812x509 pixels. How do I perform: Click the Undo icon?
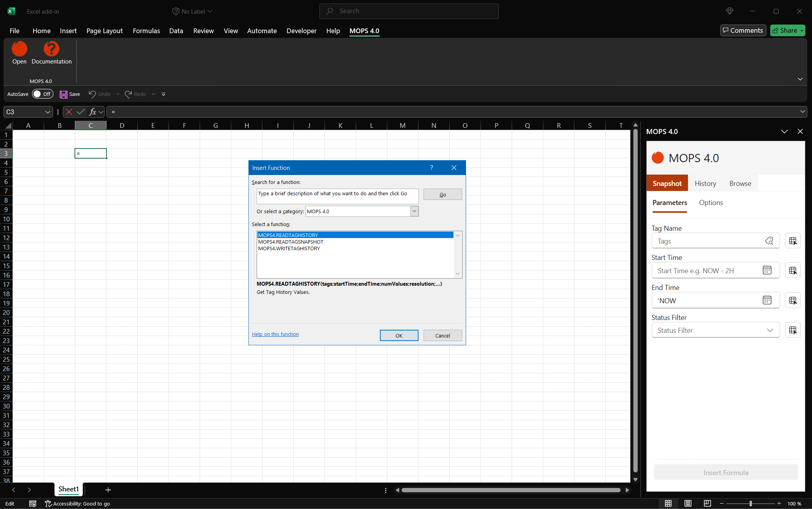93,94
